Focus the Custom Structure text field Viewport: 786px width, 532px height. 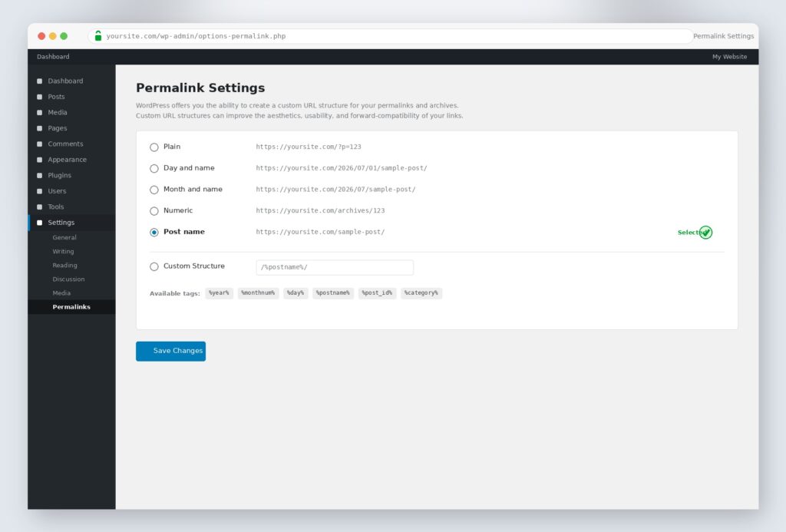tap(335, 267)
